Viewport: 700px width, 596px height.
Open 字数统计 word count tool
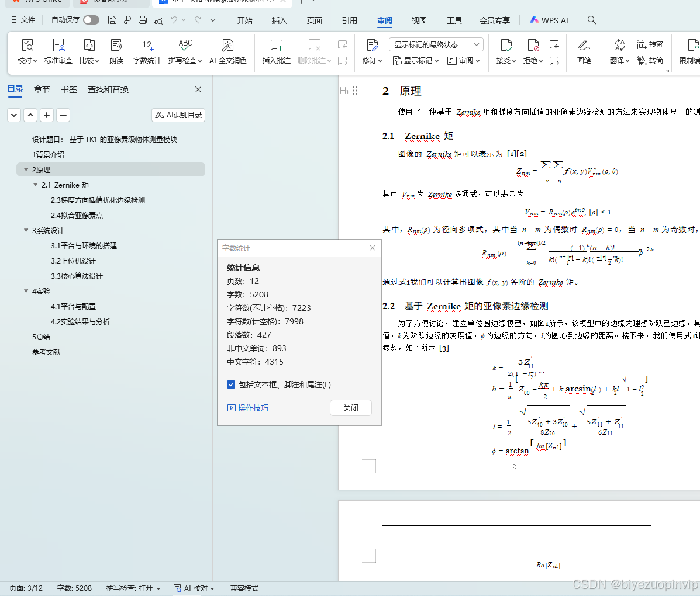click(147, 51)
